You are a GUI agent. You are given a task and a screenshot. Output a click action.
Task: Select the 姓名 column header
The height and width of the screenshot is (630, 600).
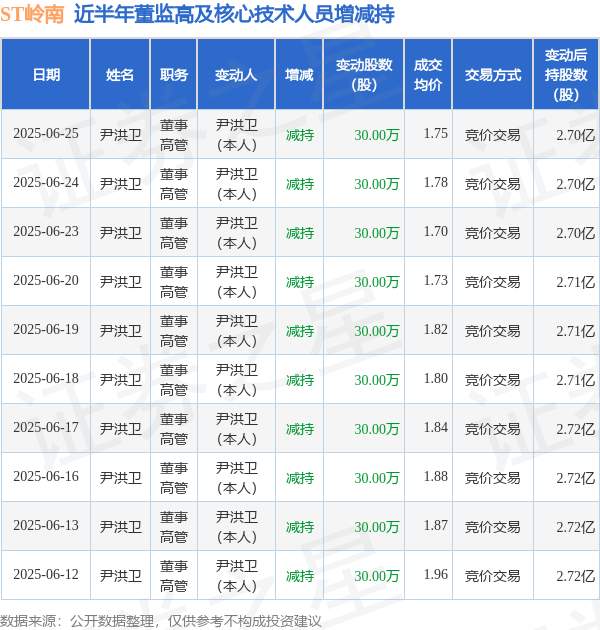click(120, 75)
